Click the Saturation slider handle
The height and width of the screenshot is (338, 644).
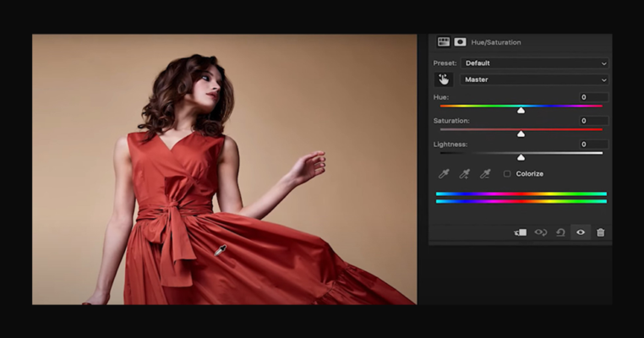(x=521, y=134)
